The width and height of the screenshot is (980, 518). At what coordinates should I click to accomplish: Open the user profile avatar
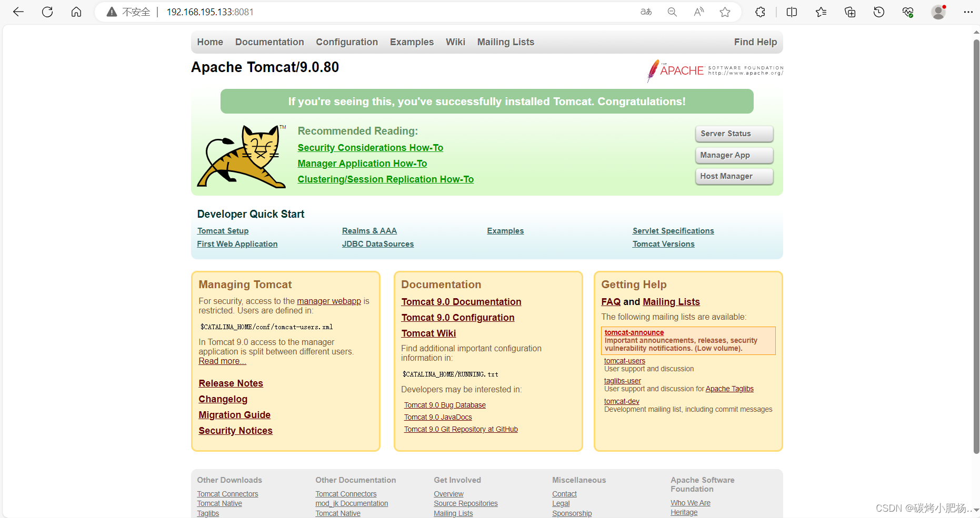pos(938,12)
